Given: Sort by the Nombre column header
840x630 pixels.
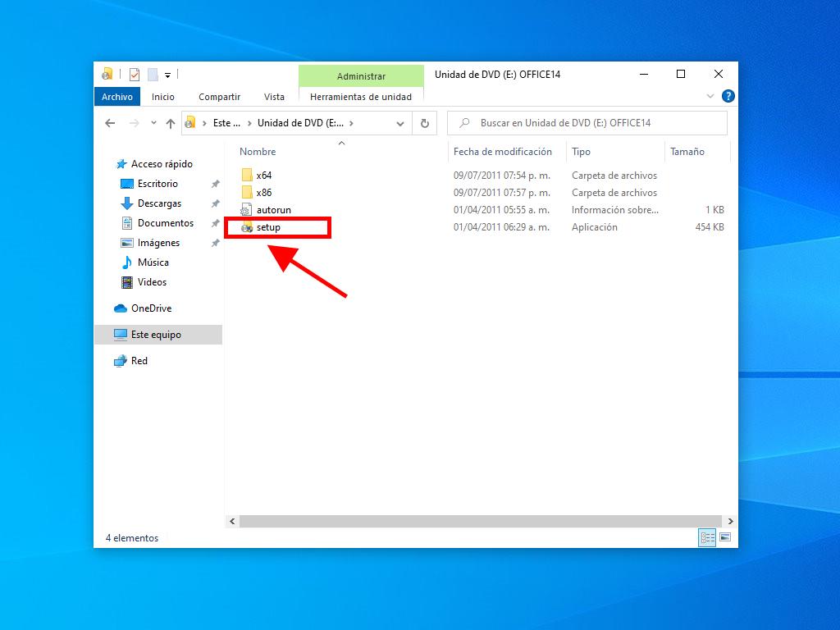Looking at the screenshot, I should coord(258,152).
